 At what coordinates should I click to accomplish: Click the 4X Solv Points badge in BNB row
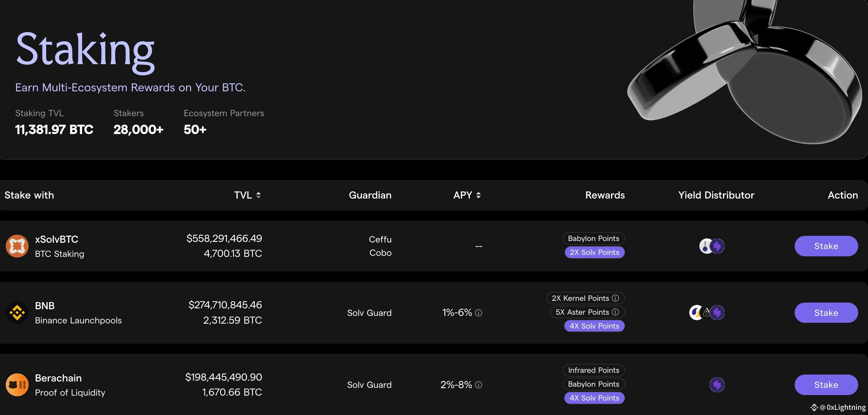pyautogui.click(x=594, y=326)
